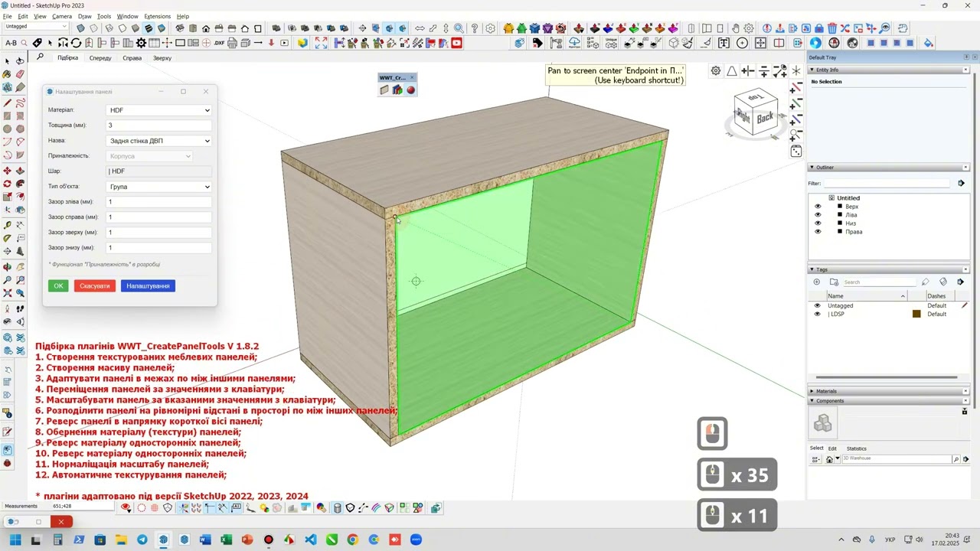Click red sphere icon in WWT_Cr toolbar
980x551 pixels.
(x=410, y=90)
